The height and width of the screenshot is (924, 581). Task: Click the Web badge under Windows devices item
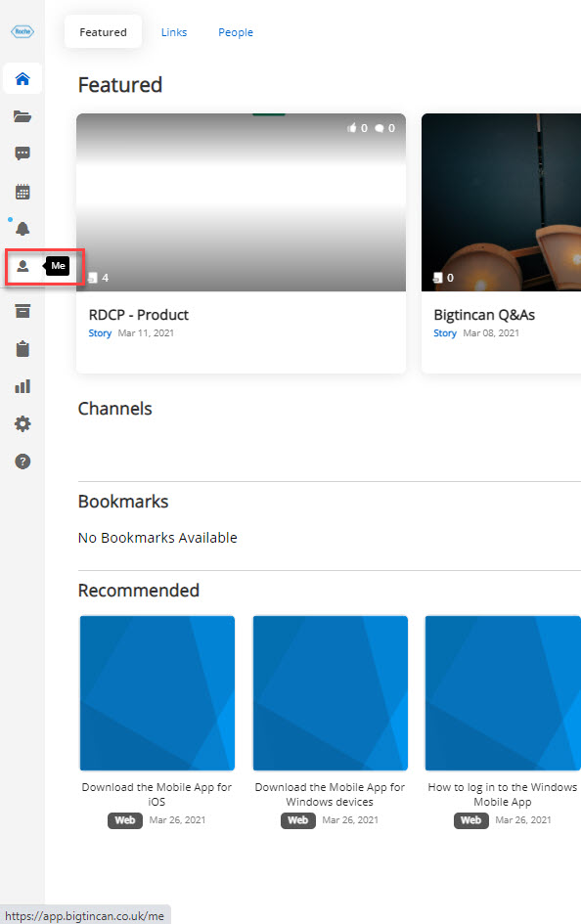click(x=298, y=820)
